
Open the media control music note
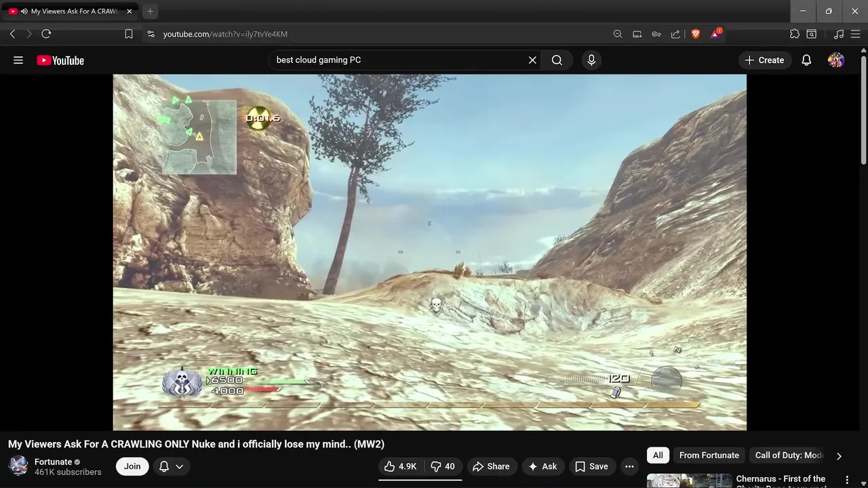pos(839,34)
